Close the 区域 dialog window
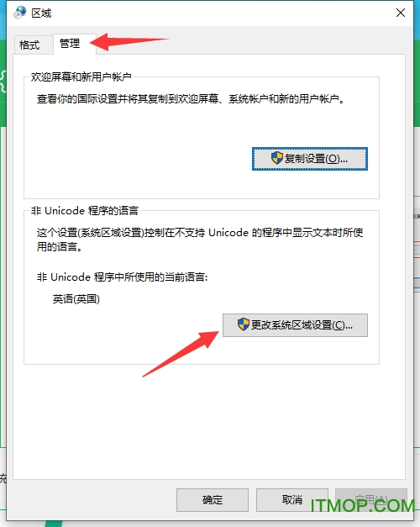 [400, 13]
